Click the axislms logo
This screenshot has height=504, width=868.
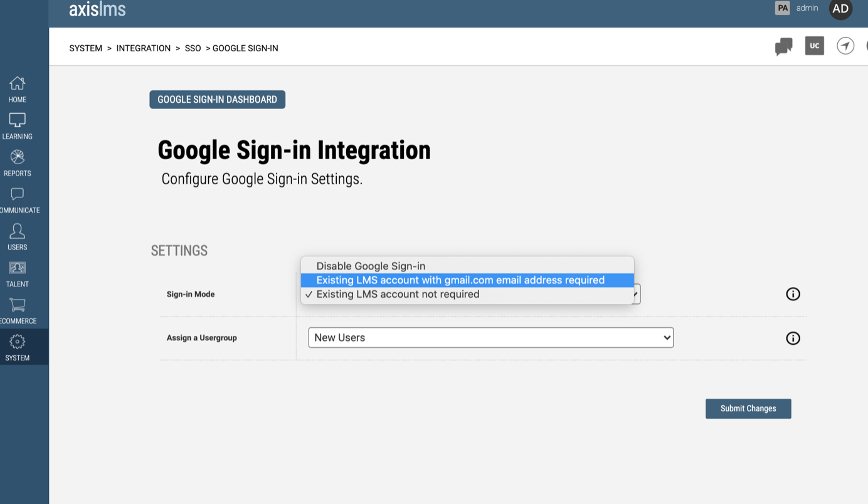(97, 9)
